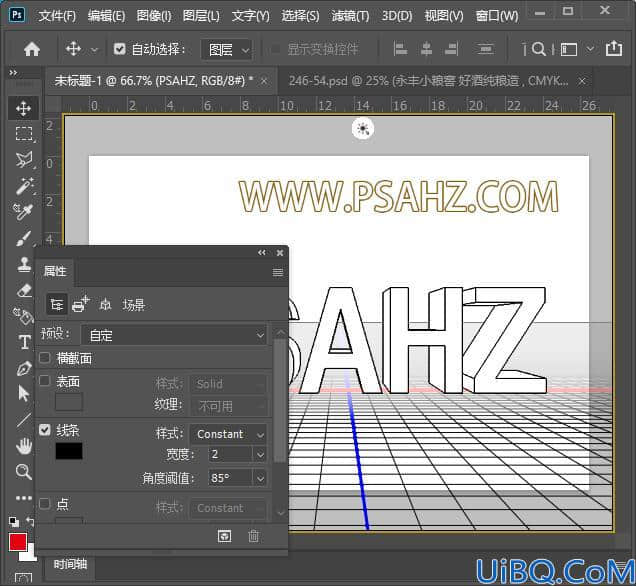Toggle the 自动选择 checkbox
This screenshot has height=586, width=636.
(120, 49)
